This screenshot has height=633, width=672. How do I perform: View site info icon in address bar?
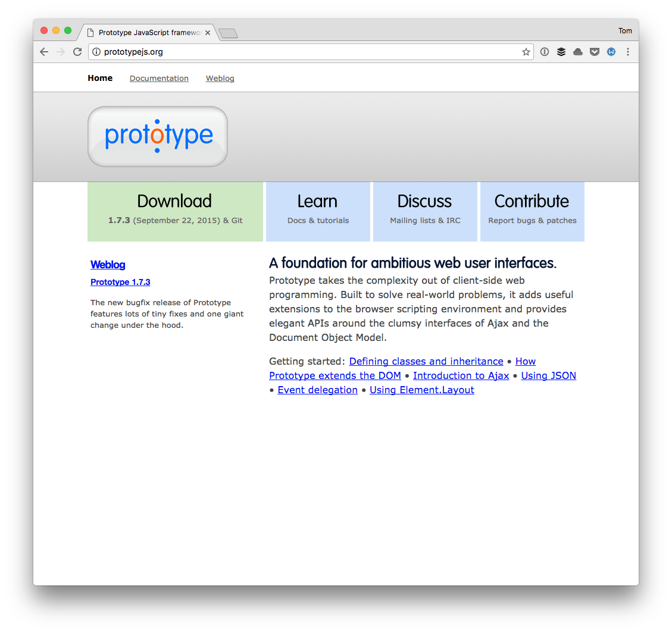(97, 52)
